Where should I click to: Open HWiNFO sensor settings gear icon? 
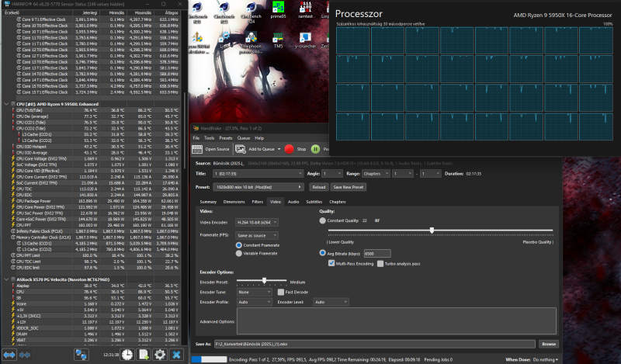click(x=160, y=355)
